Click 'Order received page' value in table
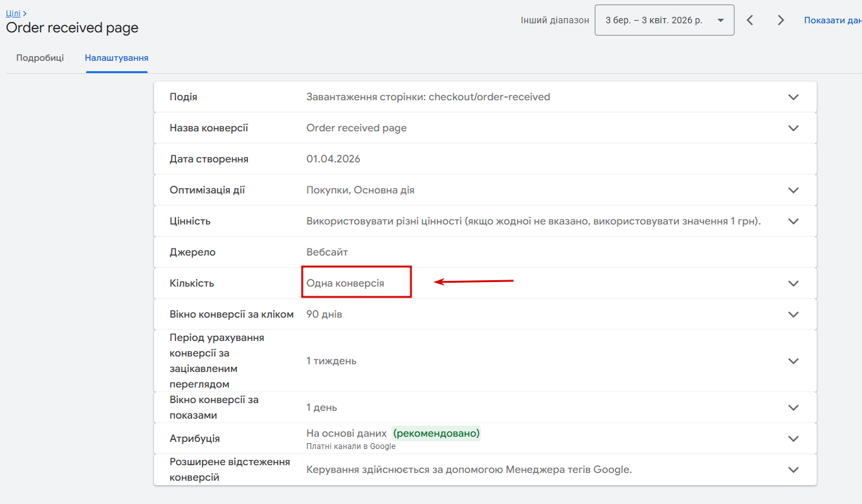The width and height of the screenshot is (862, 504). [x=357, y=128]
